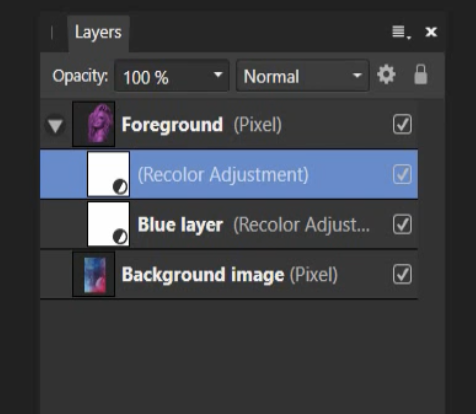
Task: Open the Normal blend mode dropdown
Action: point(303,76)
